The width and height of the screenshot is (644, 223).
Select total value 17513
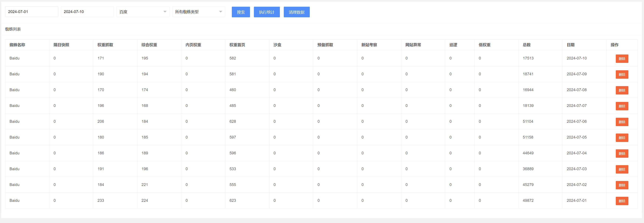point(528,58)
